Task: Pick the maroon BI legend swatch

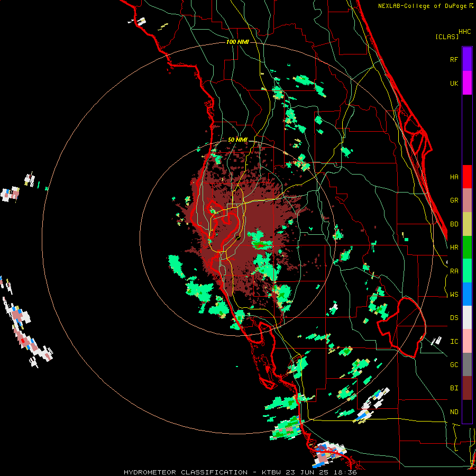Action: click(467, 388)
